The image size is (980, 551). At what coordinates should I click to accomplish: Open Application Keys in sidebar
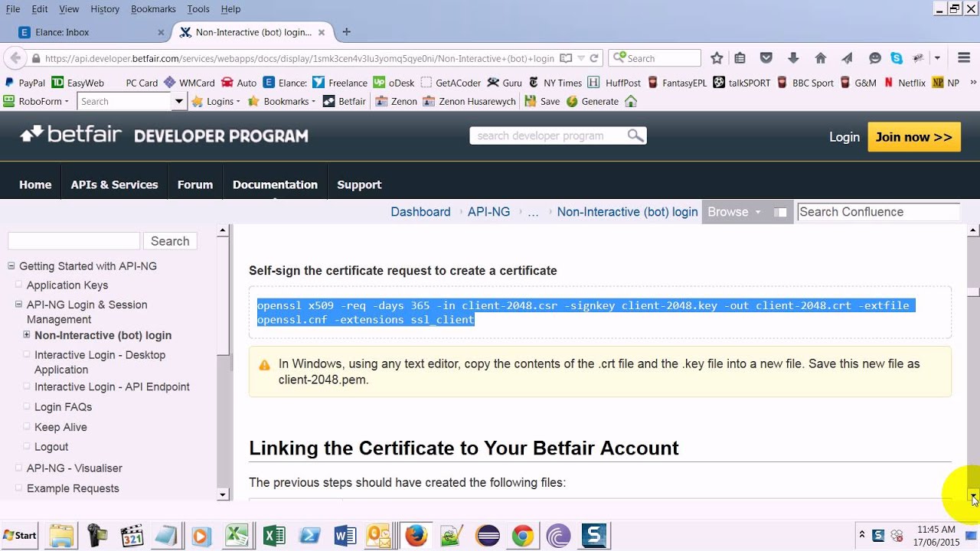(x=67, y=285)
